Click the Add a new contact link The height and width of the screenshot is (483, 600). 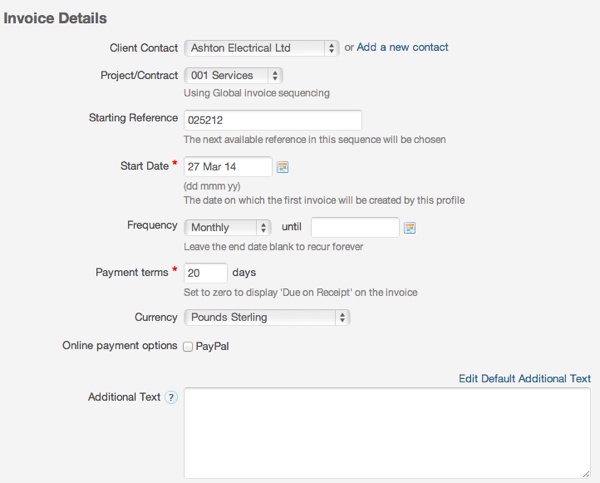402,47
